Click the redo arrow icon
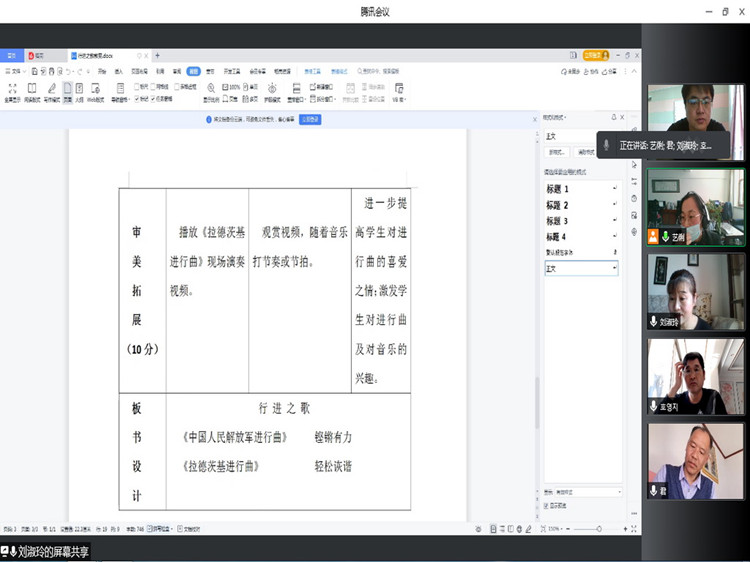The image size is (750, 562). 79,71
